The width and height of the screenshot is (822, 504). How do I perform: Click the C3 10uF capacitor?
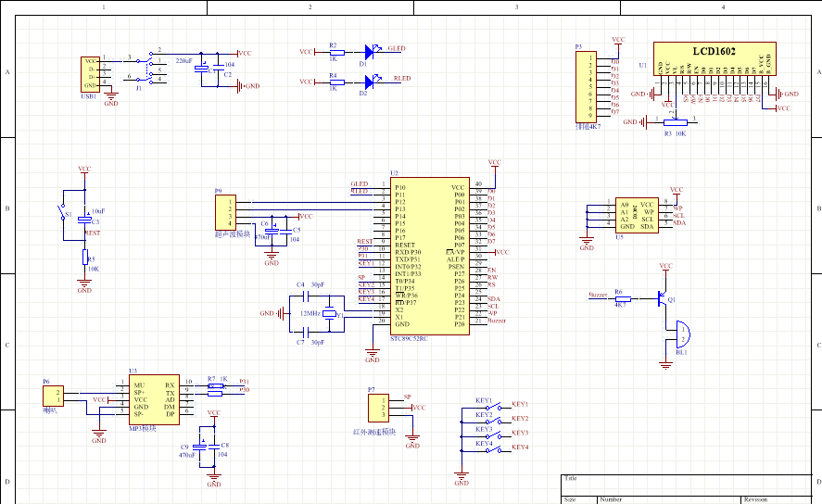[x=84, y=220]
